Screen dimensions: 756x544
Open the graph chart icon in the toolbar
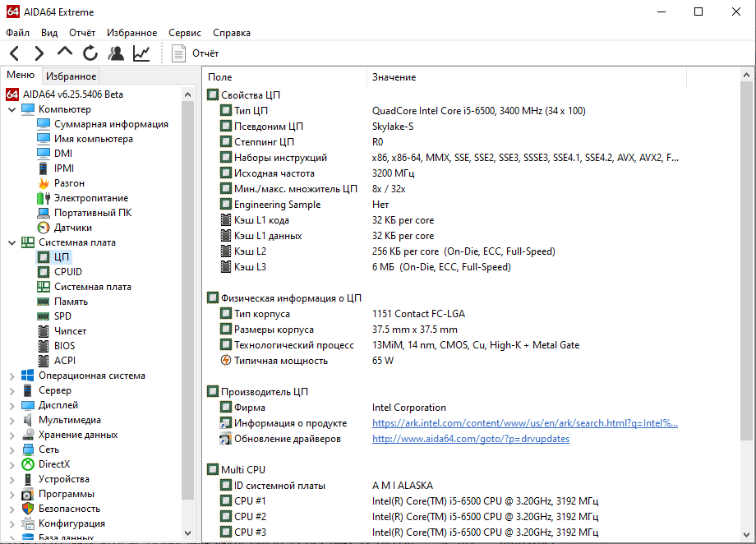point(141,53)
